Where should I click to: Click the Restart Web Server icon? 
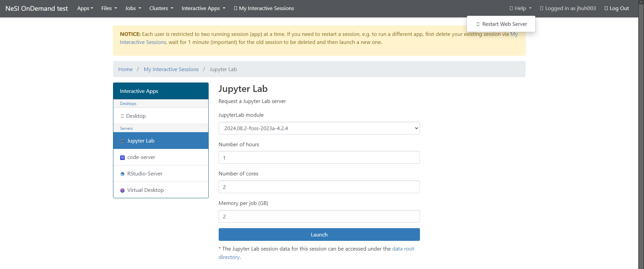point(478,24)
